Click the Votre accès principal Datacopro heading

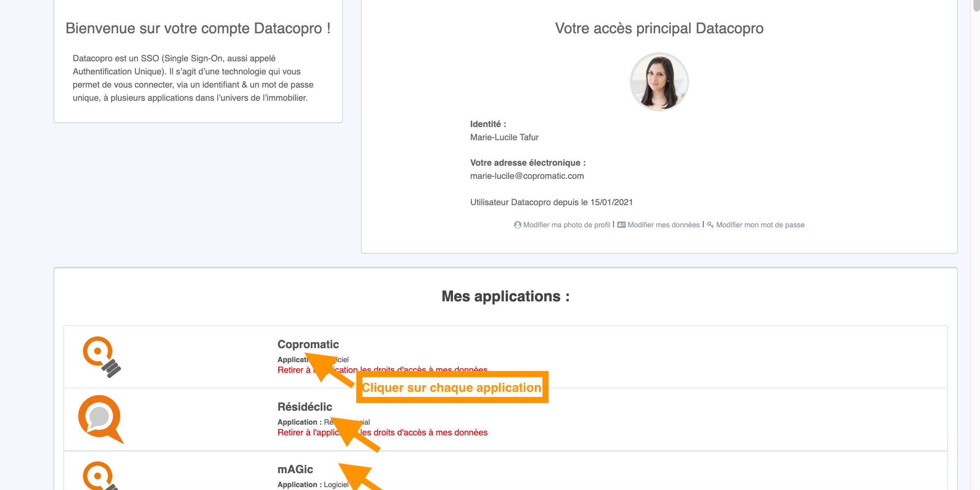coord(659,28)
